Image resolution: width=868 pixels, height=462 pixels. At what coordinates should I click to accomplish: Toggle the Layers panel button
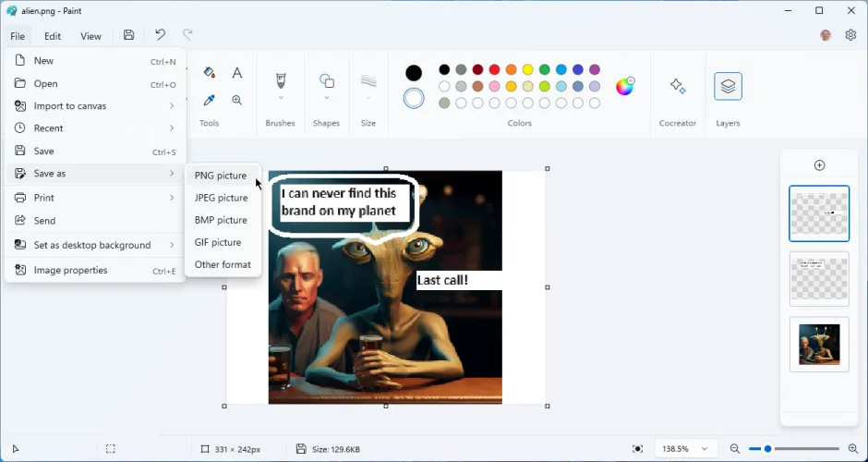coord(728,87)
